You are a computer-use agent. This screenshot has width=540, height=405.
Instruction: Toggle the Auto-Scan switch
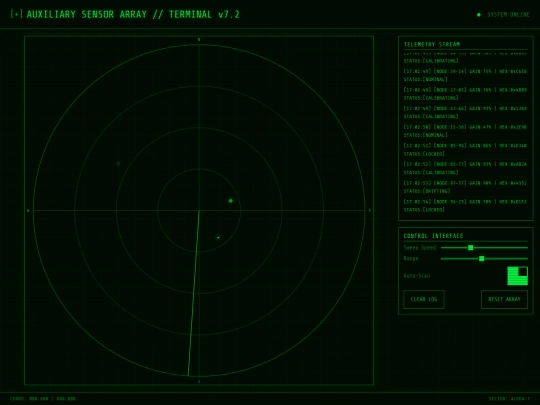pos(517,276)
